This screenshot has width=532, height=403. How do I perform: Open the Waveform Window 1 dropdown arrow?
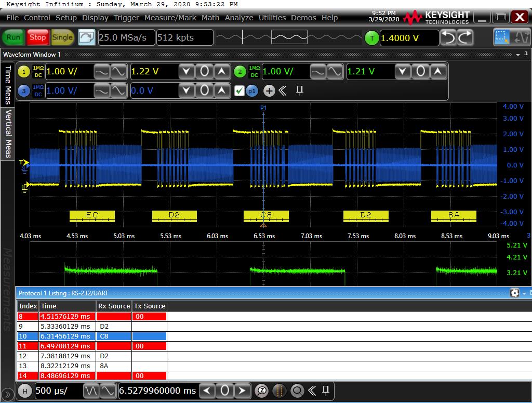coord(517,55)
